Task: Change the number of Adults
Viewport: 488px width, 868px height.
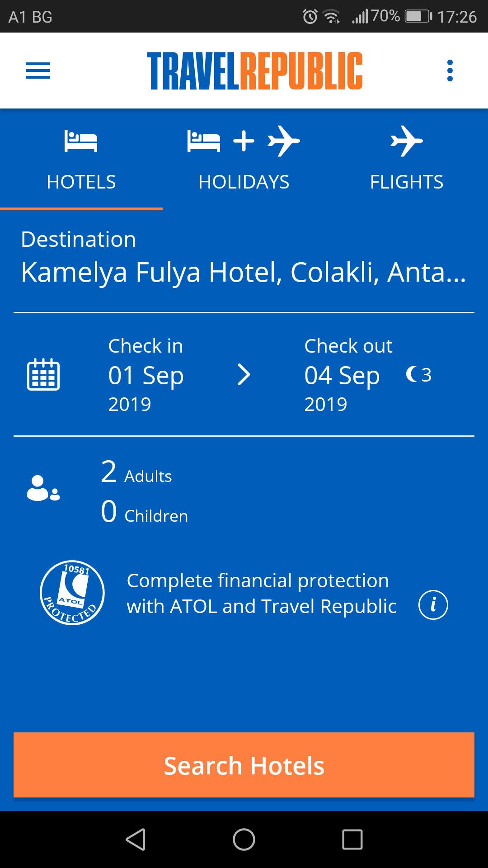Action: (x=136, y=472)
